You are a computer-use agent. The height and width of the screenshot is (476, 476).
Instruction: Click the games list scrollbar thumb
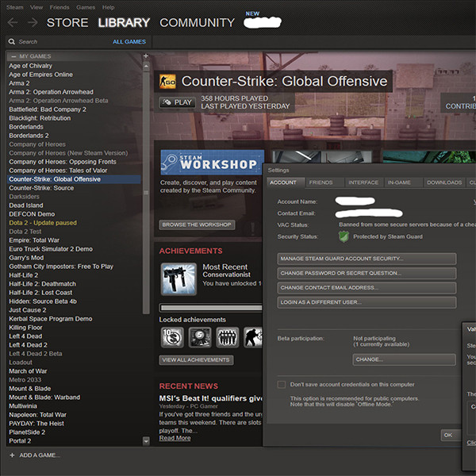146,193
